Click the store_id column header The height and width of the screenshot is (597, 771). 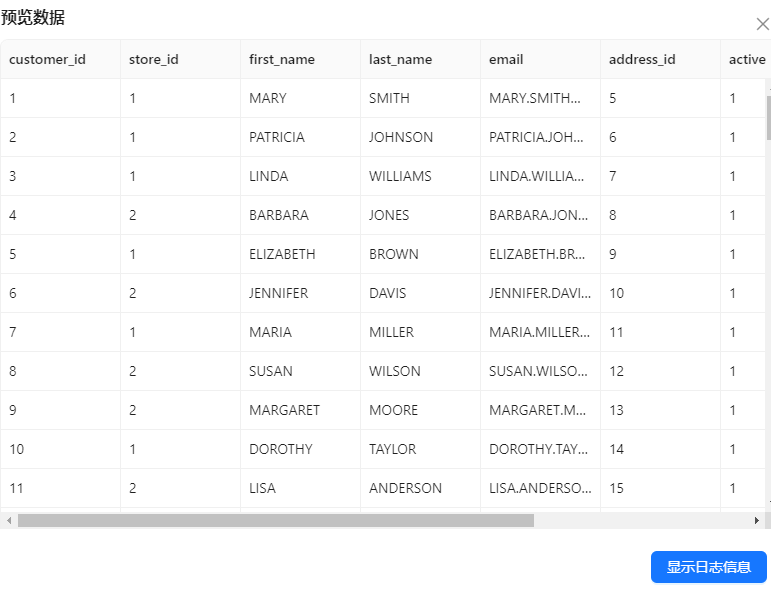(x=154, y=59)
